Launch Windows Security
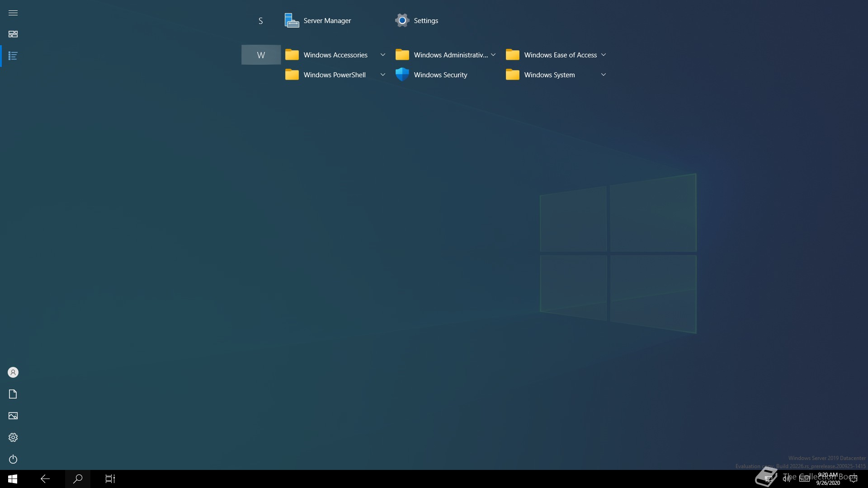The image size is (868, 488). [446, 75]
